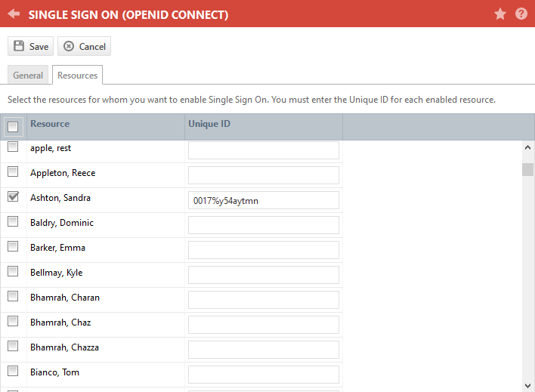Image resolution: width=535 pixels, height=392 pixels.
Task: Mark page as favourite with star icon
Action: pyautogui.click(x=499, y=14)
